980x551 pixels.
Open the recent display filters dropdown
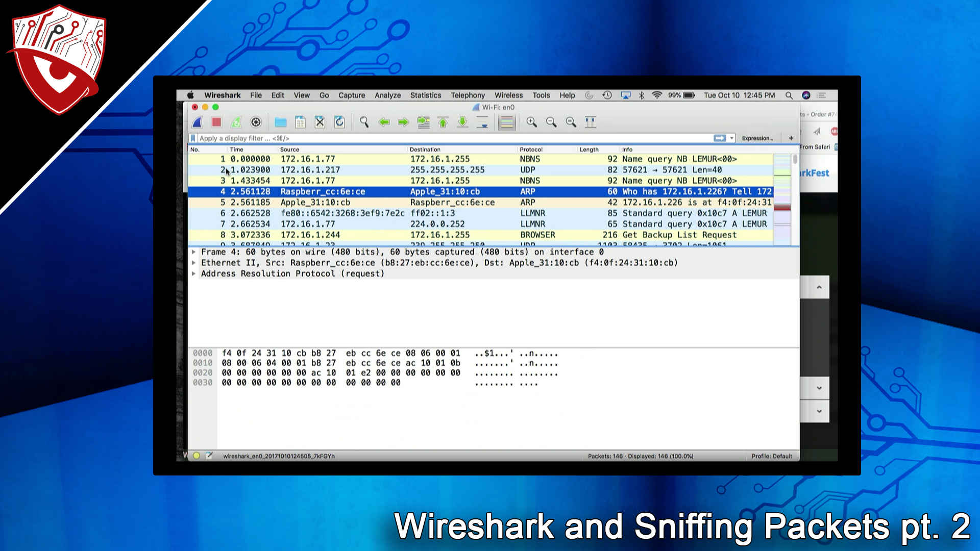click(732, 138)
